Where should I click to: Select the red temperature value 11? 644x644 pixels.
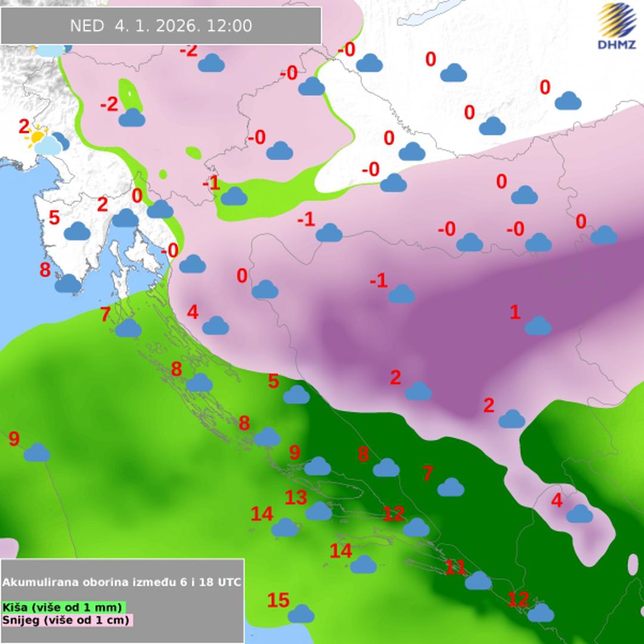(455, 566)
